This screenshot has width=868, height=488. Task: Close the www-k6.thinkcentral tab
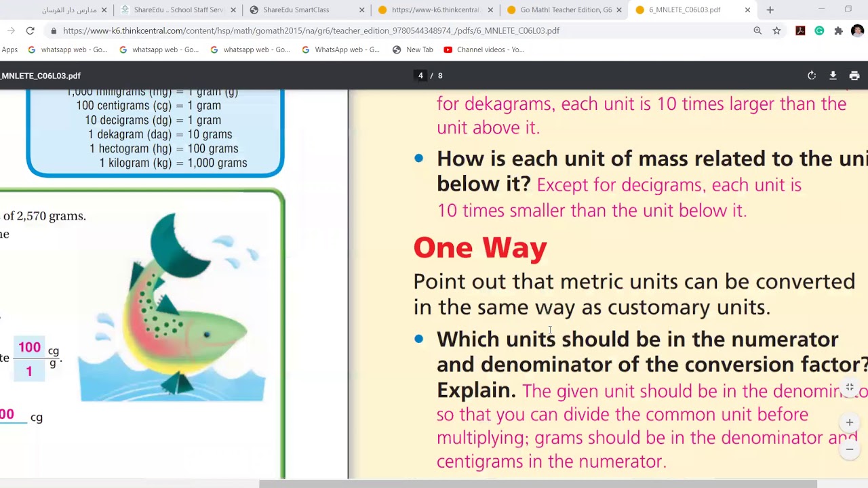pyautogui.click(x=490, y=10)
